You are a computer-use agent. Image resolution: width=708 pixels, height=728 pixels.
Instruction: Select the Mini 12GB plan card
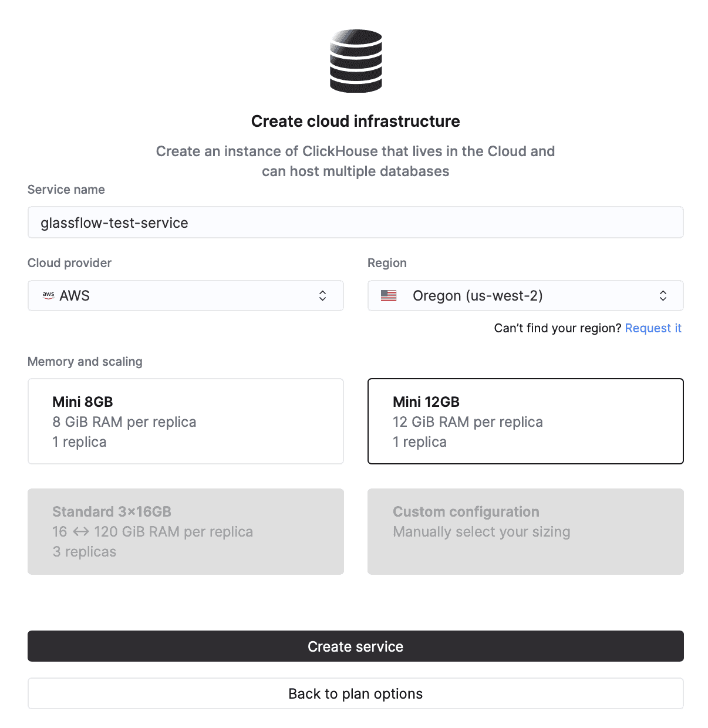525,421
